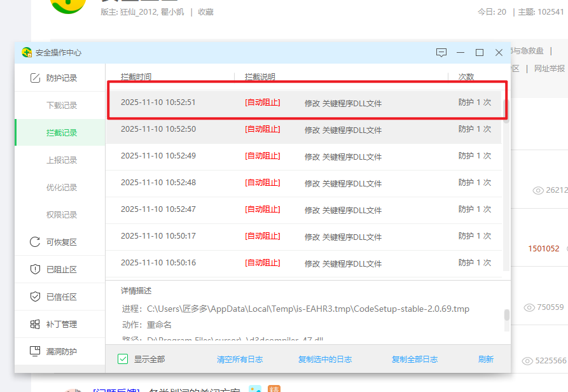Switch to the 下载记录 tab
The image size is (568, 392).
click(62, 106)
